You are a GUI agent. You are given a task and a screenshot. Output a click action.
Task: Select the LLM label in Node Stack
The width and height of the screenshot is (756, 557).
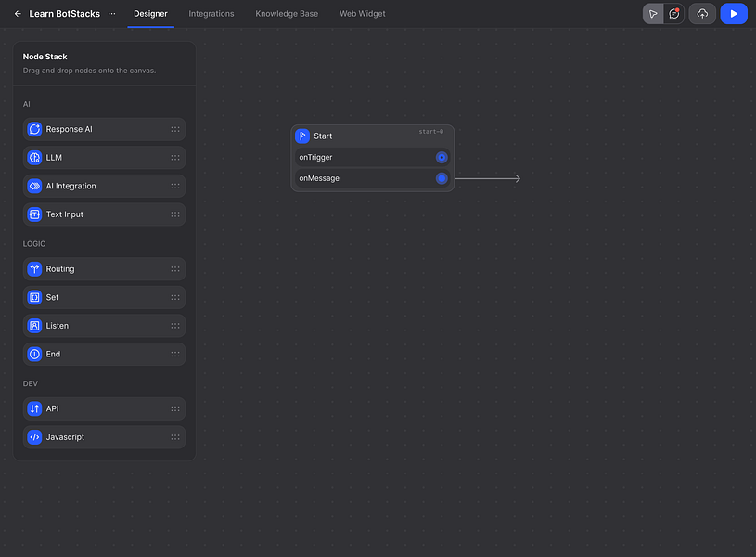(x=54, y=158)
